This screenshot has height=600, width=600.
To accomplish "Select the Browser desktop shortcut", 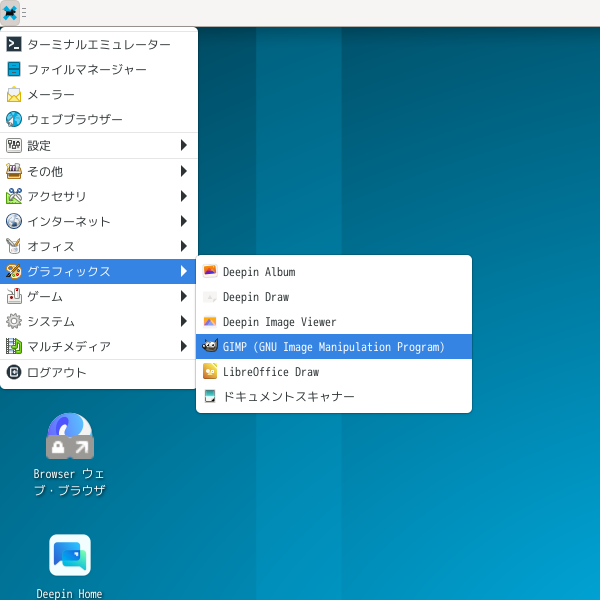I will tap(70, 437).
